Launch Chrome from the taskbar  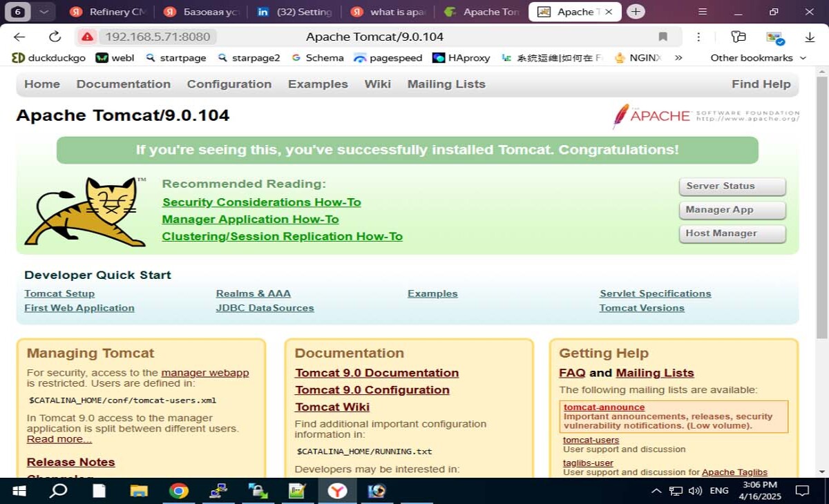[179, 491]
